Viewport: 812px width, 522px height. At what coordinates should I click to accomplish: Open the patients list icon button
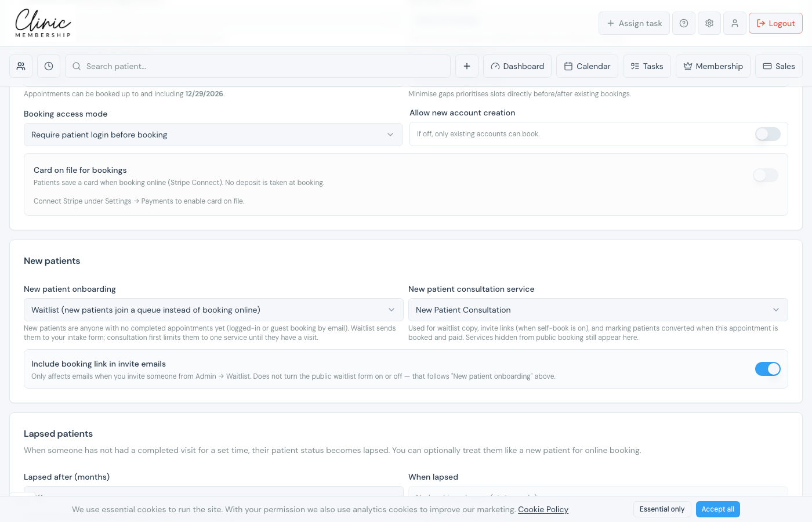click(x=21, y=66)
